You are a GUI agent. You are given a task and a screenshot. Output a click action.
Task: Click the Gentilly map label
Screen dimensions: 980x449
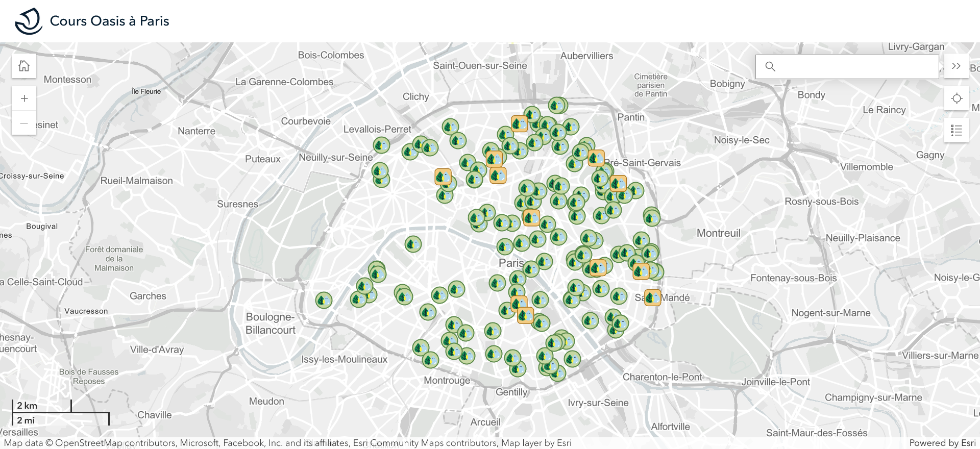(511, 392)
